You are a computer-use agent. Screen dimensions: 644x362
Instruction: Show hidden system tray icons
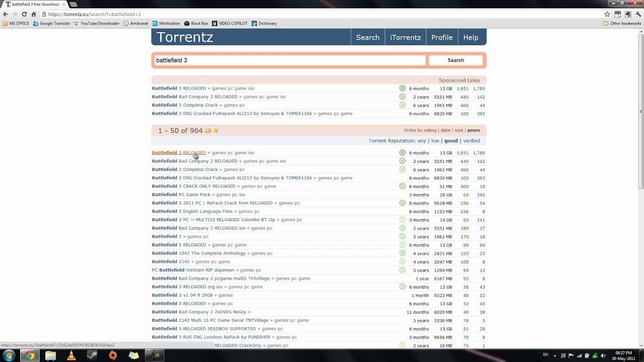click(554, 355)
